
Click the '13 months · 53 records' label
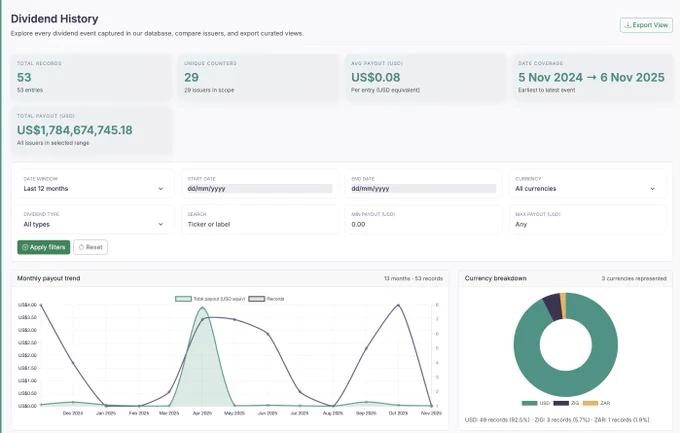point(413,279)
